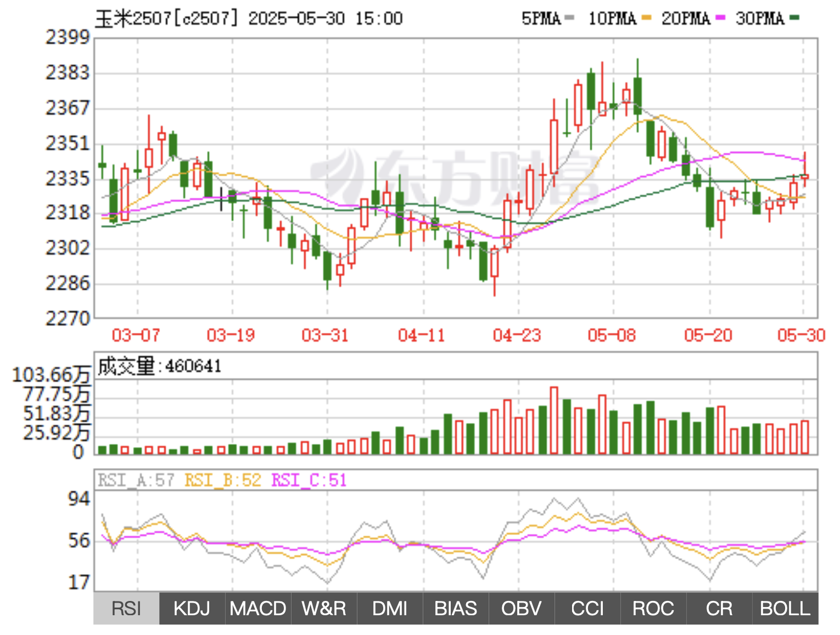Click the 2302 price axis label
Screen dimensions: 840x635
[68, 248]
